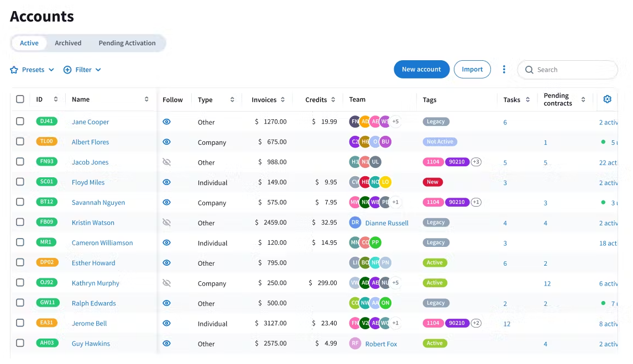This screenshot has height=364, width=633.
Task: Toggle crossed-out follow eye for Jacob Jones
Action: click(x=167, y=162)
